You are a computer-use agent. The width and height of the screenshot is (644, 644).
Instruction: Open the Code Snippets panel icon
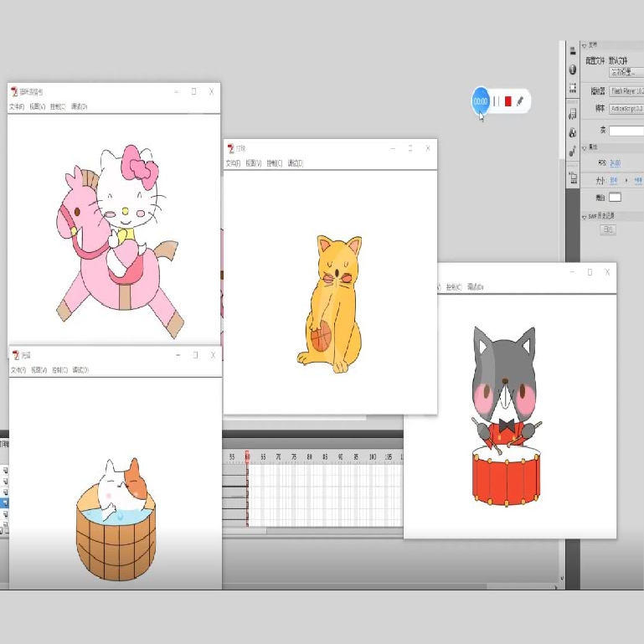click(573, 114)
